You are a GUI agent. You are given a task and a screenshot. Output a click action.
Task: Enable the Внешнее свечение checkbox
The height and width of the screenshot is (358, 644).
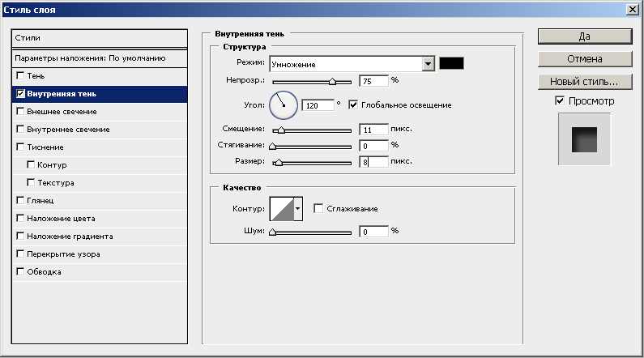[x=20, y=111]
